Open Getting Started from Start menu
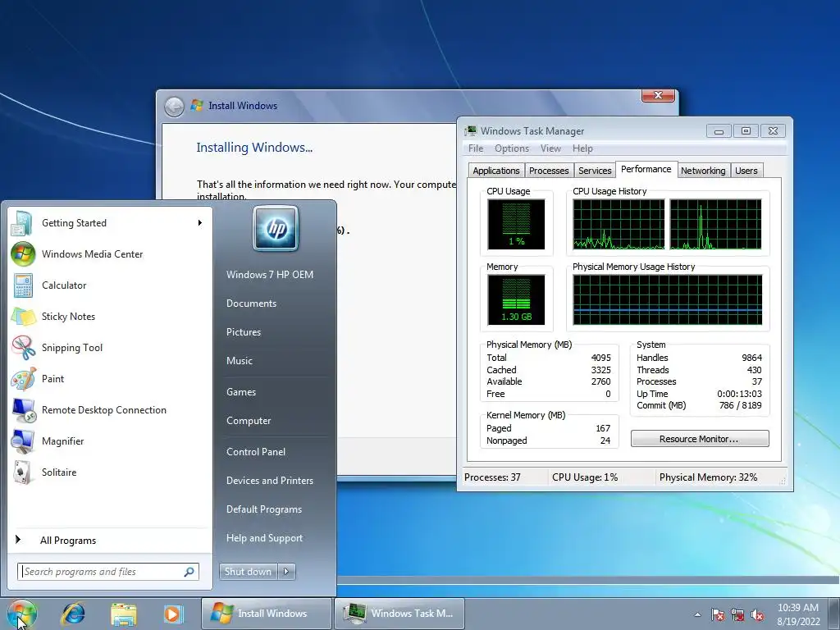The image size is (840, 630). pyautogui.click(x=110, y=223)
